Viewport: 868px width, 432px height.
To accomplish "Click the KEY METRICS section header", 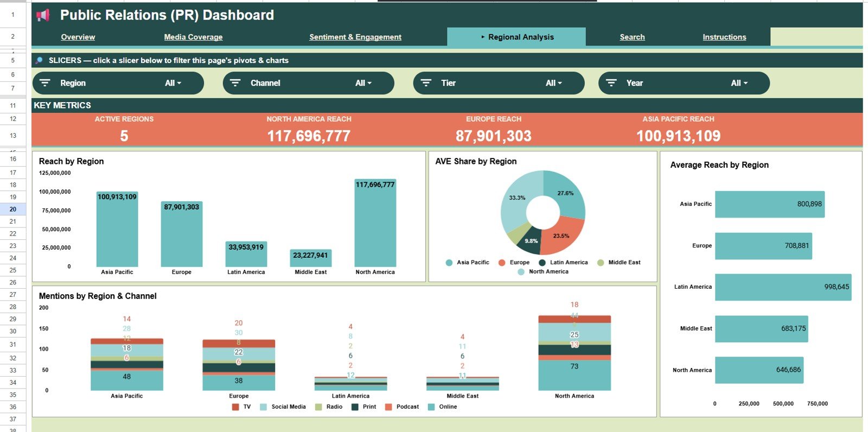I will 62,105.
